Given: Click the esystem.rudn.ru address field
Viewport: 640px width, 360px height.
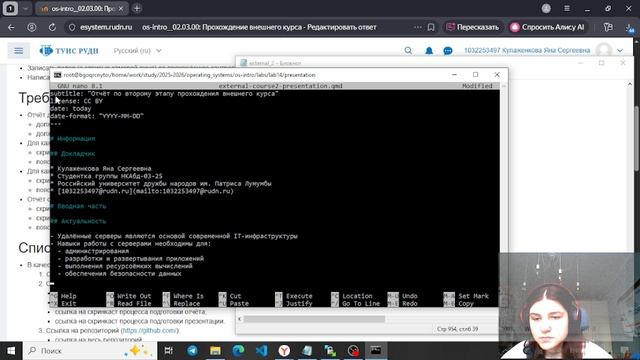Looking at the screenshot, I should click(106, 27).
